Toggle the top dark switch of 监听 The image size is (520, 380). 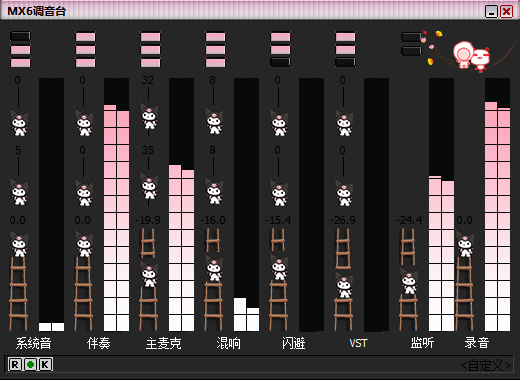click(412, 37)
